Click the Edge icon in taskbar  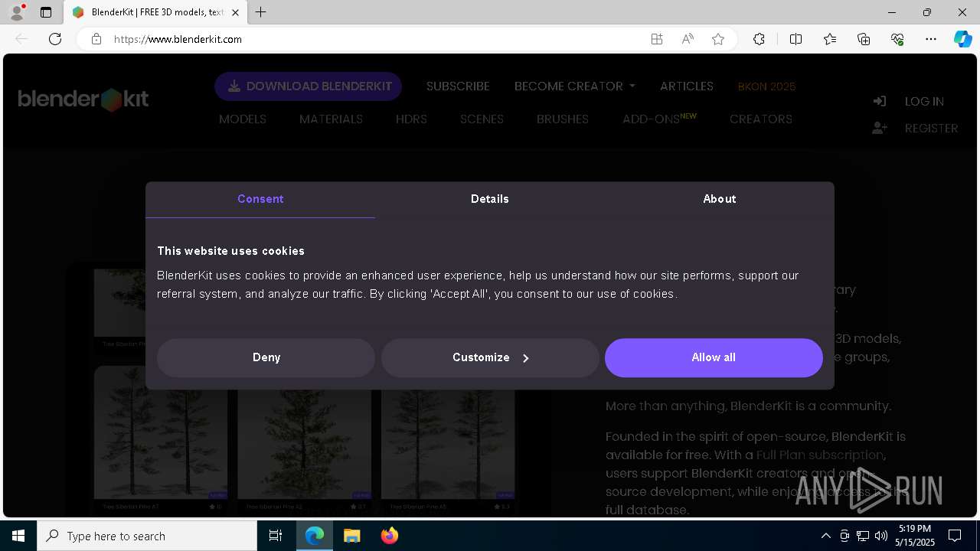click(x=315, y=536)
